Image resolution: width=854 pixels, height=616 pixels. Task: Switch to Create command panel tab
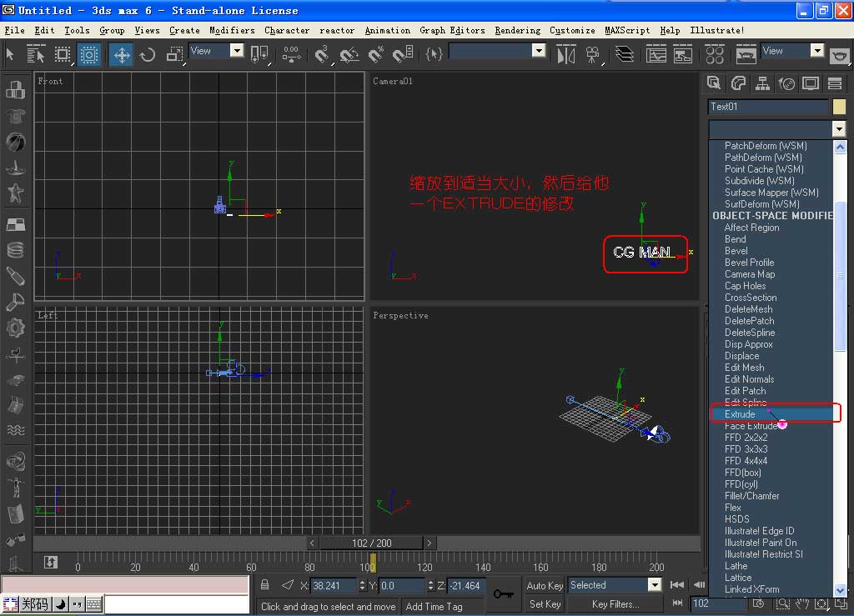click(x=714, y=83)
